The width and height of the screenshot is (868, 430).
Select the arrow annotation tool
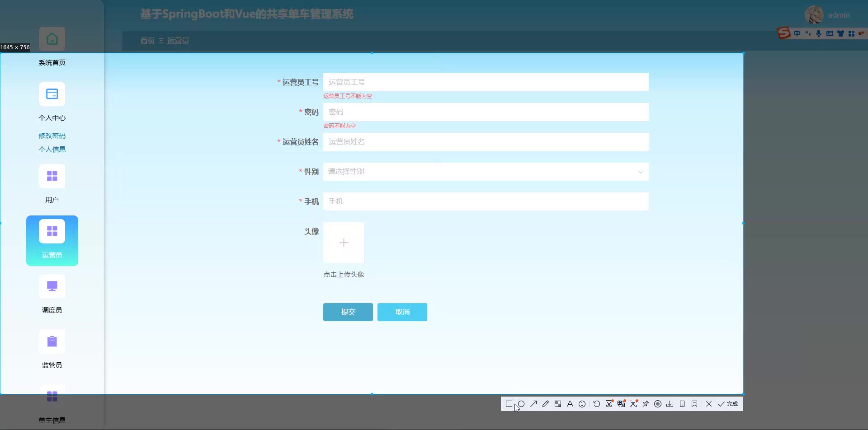coord(533,404)
